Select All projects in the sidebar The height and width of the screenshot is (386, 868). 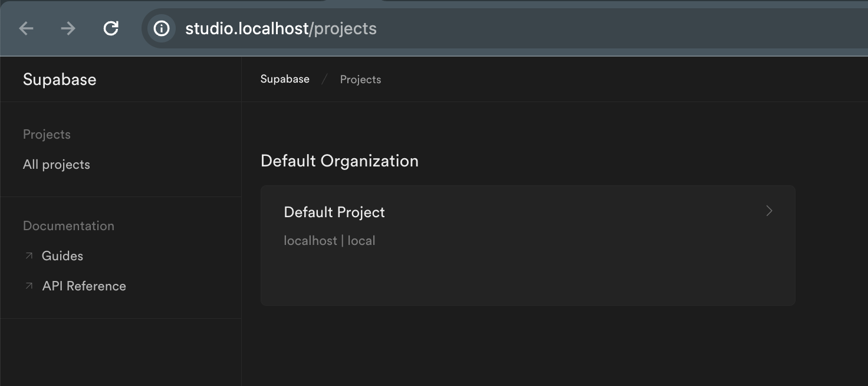[57, 165]
